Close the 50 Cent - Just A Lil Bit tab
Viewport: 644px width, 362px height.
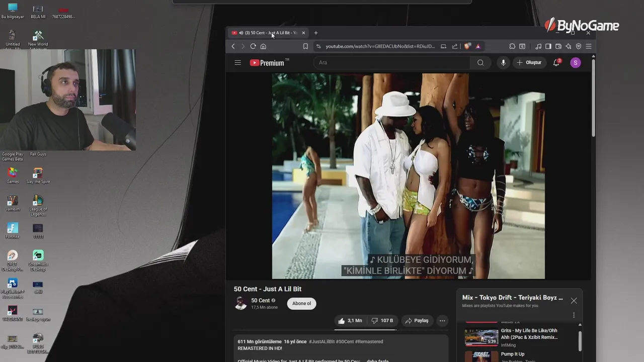pyautogui.click(x=303, y=33)
